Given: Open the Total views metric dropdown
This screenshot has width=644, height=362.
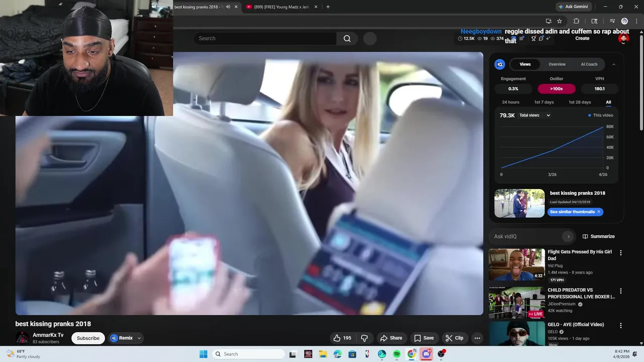Looking at the screenshot, I should tap(535, 115).
